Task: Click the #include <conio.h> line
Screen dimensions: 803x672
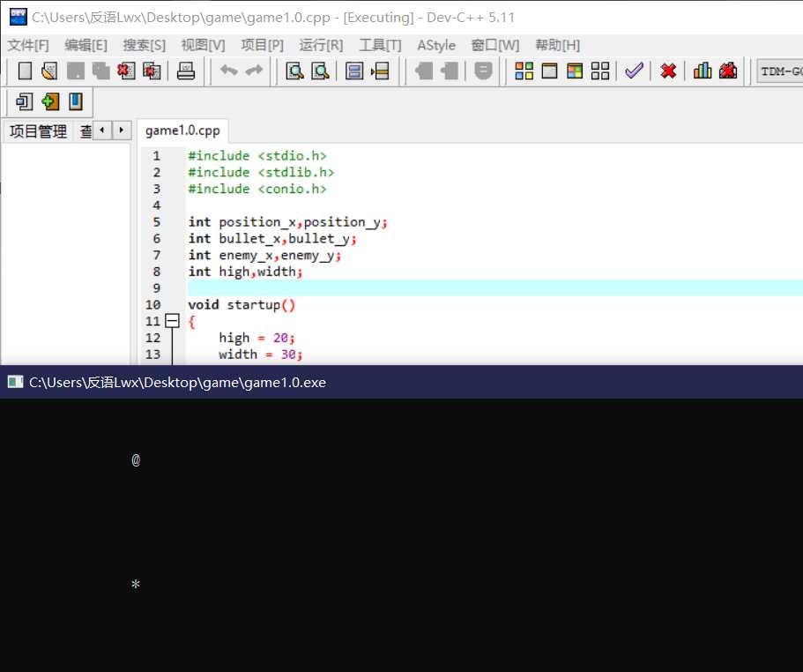Action: tap(257, 189)
